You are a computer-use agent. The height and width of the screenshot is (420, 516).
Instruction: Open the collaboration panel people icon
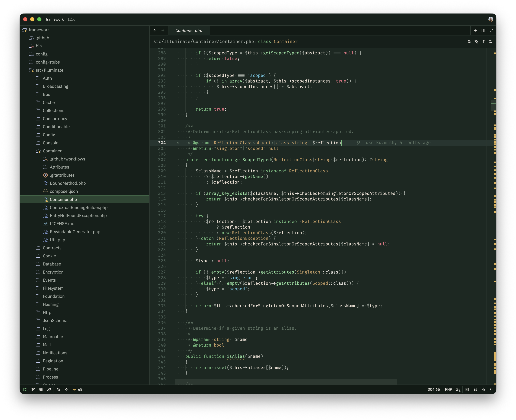pos(49,389)
